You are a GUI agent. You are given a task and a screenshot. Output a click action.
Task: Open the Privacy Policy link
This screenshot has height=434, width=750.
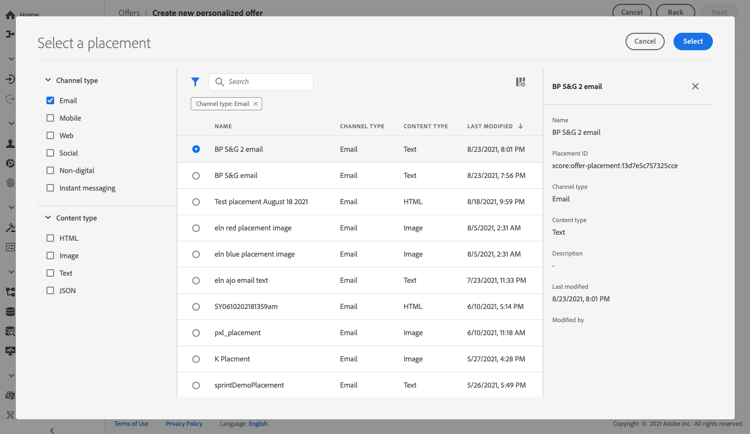click(184, 424)
